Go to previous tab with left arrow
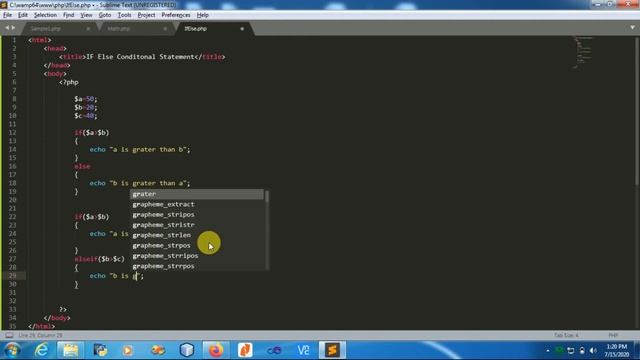This screenshot has height=360, width=640. point(7,28)
